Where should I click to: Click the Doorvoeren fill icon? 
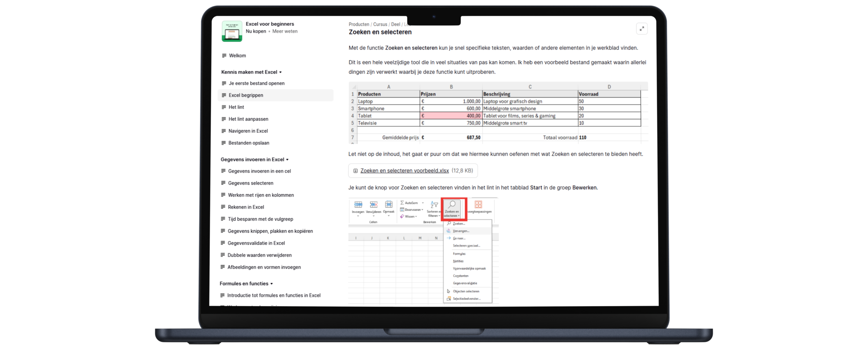pyautogui.click(x=402, y=209)
